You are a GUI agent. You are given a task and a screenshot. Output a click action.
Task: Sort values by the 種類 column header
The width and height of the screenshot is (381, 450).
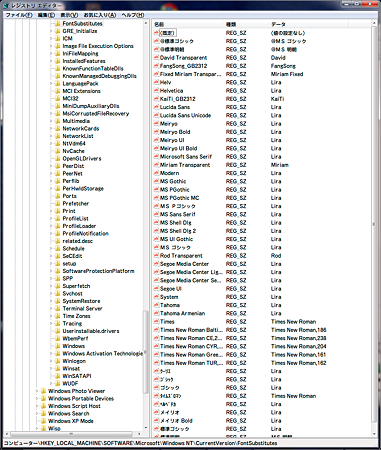[247, 24]
